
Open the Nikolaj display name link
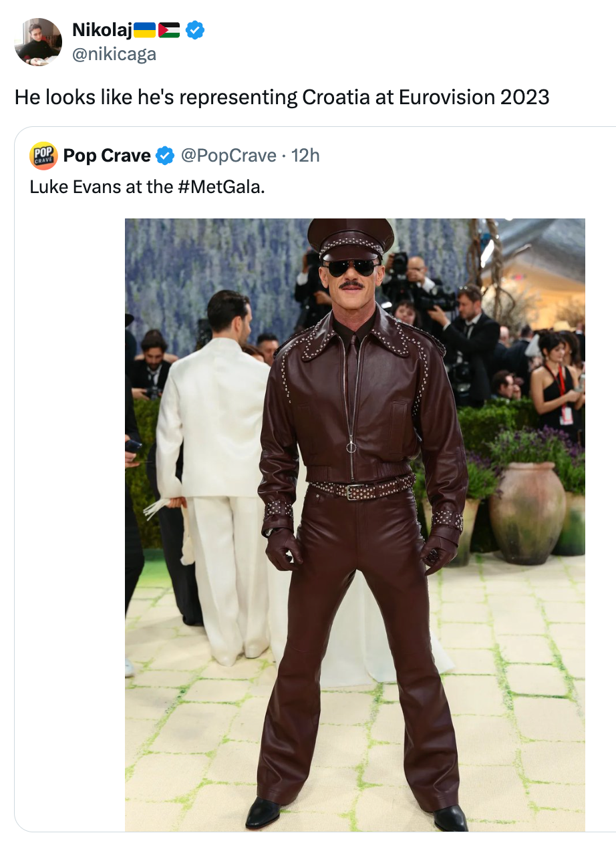tap(102, 30)
